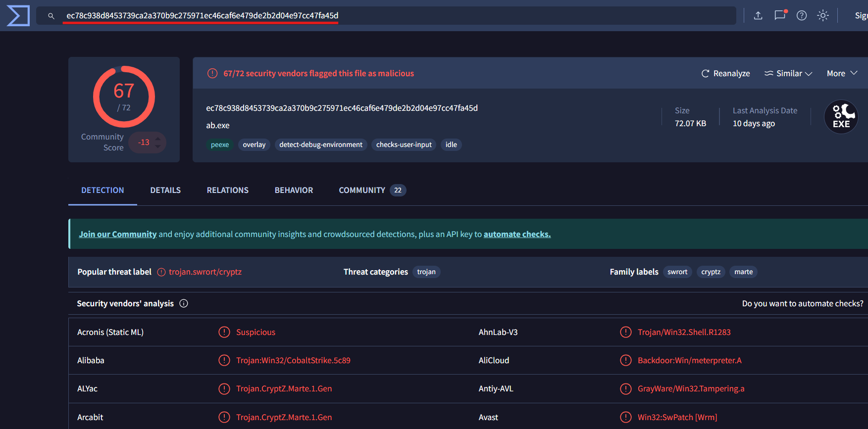Screen dimensions: 868x429
Task: Click the 72.07 KB size value
Action: (690, 123)
